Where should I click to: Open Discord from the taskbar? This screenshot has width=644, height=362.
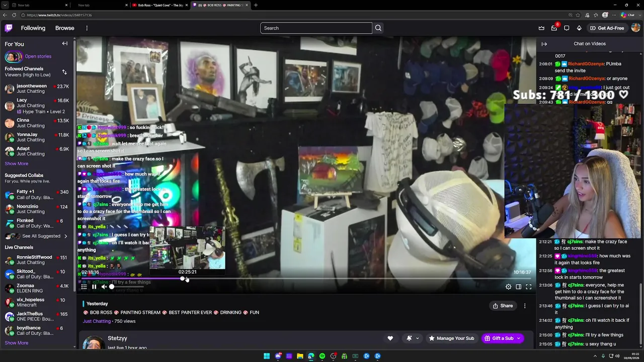pos(278,356)
